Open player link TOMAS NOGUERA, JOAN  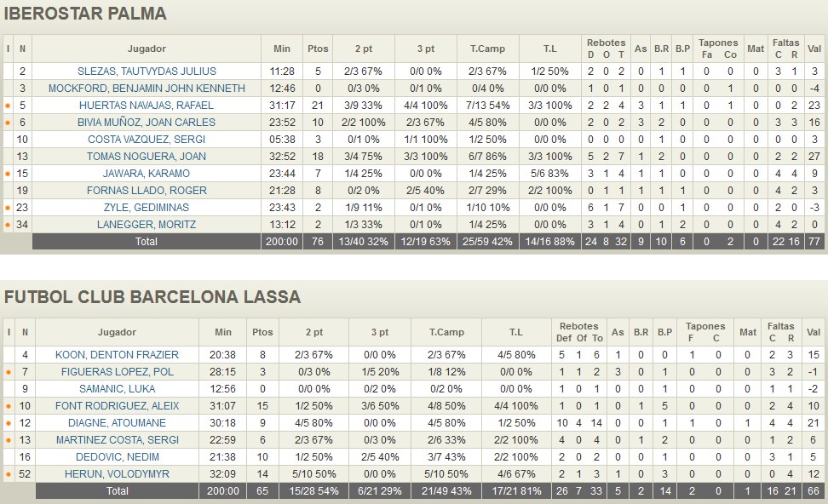pyautogui.click(x=147, y=157)
